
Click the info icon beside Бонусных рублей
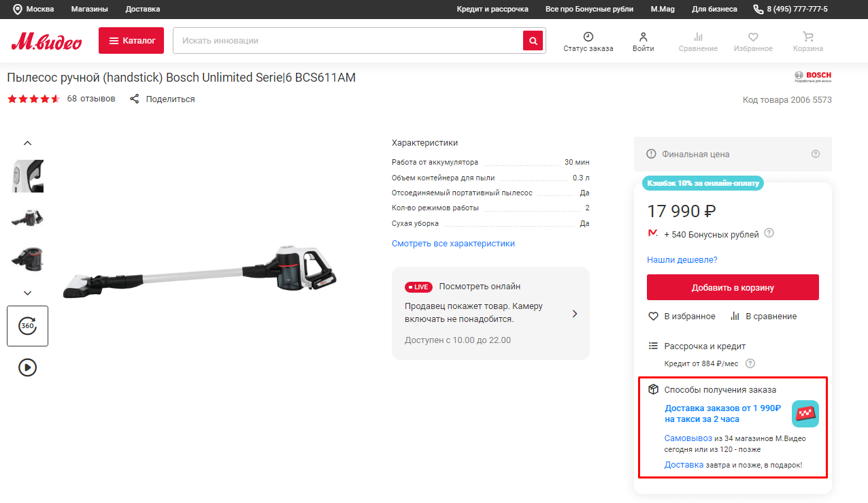[x=769, y=233]
